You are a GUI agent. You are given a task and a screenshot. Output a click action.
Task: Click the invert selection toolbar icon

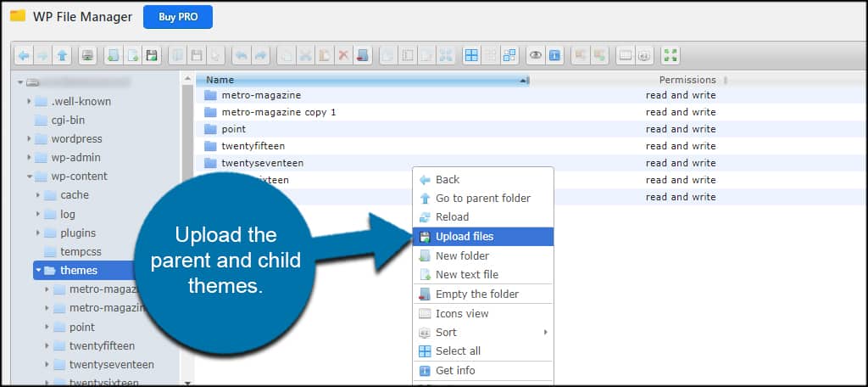pos(509,55)
